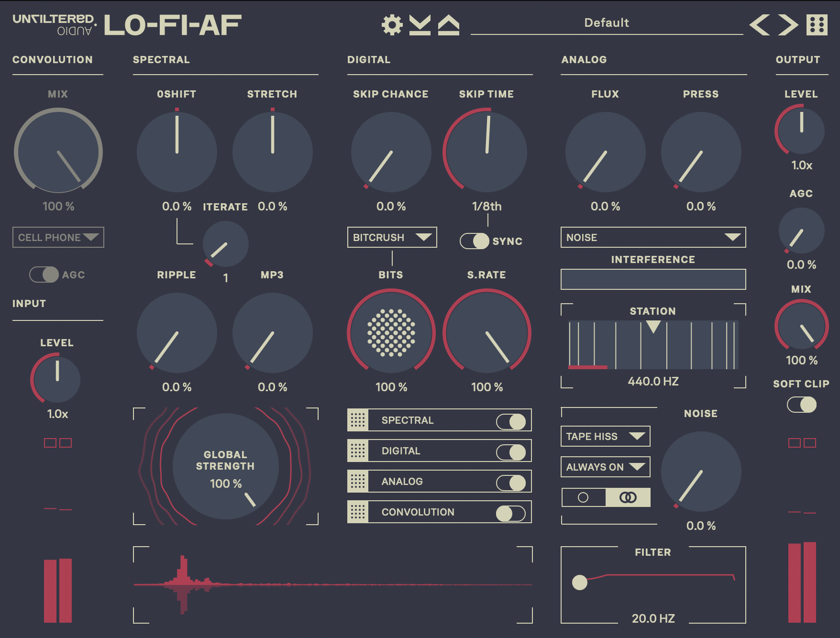Click the Input Level knob
The height and width of the screenshot is (638, 840).
click(56, 379)
